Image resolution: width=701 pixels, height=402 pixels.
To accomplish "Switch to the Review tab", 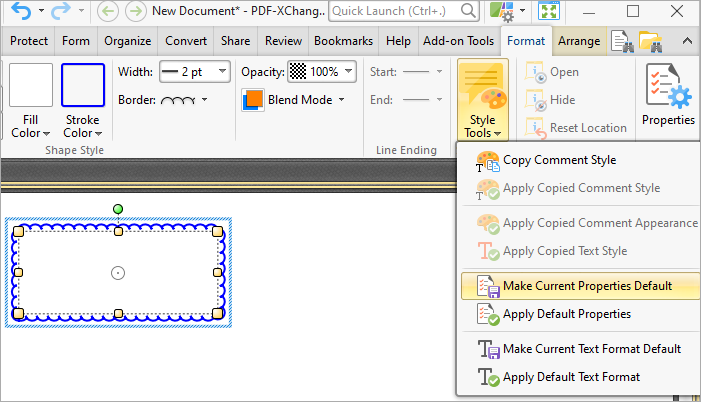I will pyautogui.click(x=283, y=41).
